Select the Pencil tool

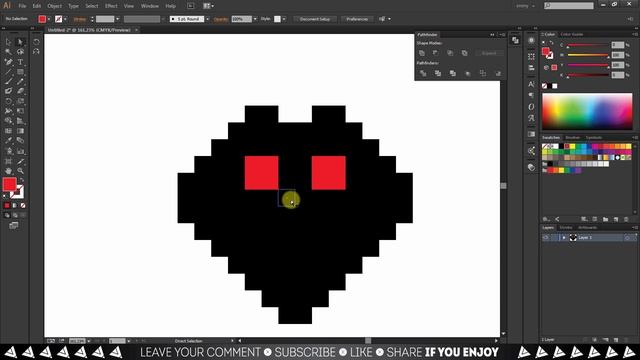pos(20,82)
